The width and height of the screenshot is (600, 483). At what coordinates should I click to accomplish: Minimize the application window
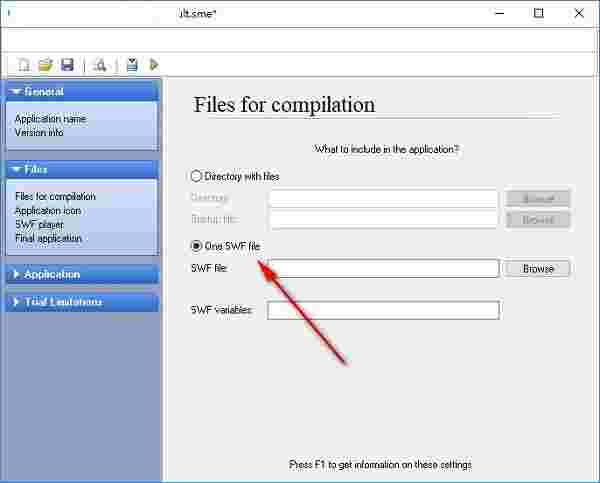(499, 13)
